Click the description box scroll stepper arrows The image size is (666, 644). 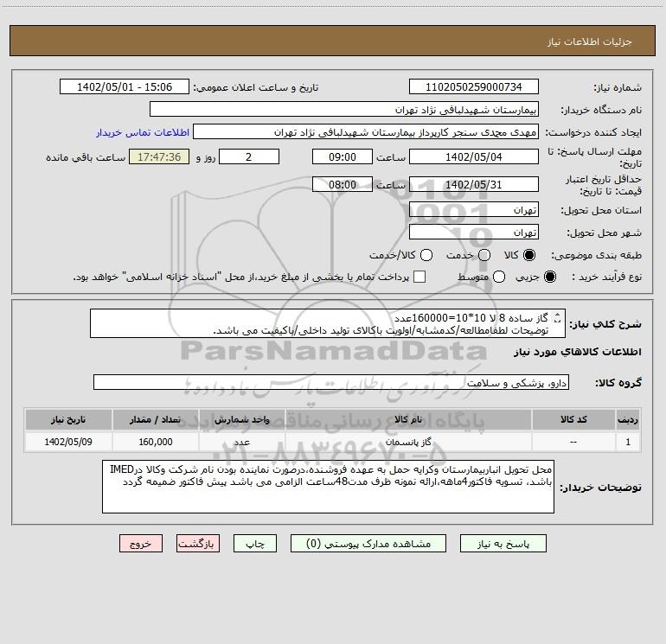558,317
